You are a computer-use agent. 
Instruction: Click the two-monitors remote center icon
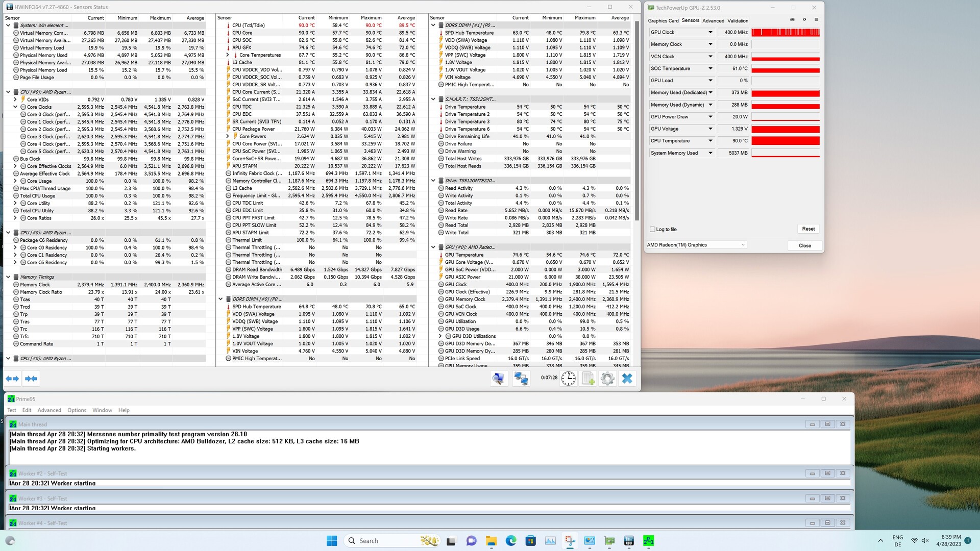tap(521, 379)
